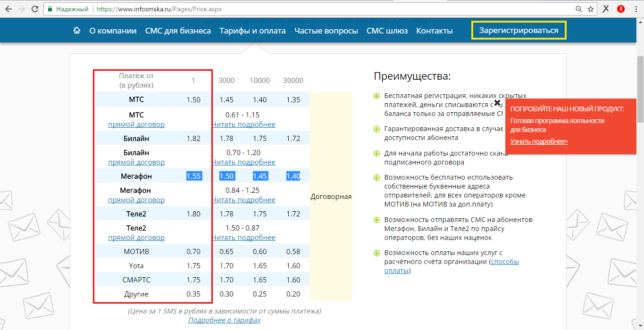Click the red Yandex extension icon
This screenshot has height=330, width=644.
pos(621,9)
